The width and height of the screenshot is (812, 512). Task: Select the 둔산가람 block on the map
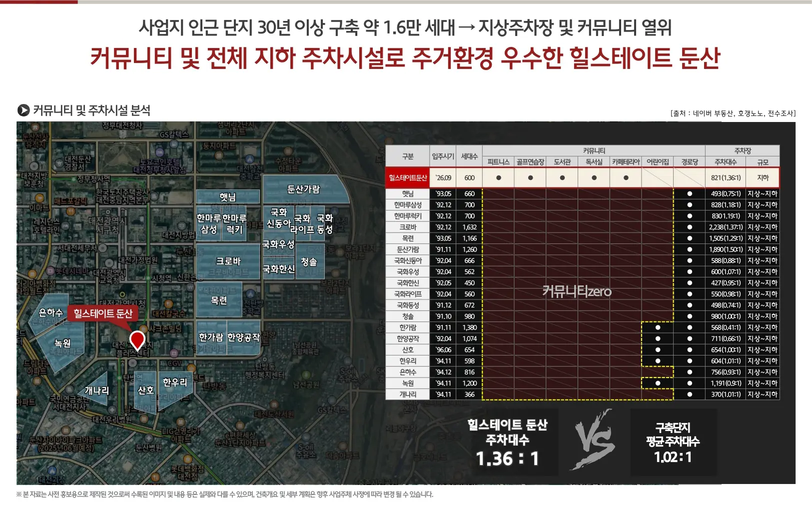pos(303,189)
